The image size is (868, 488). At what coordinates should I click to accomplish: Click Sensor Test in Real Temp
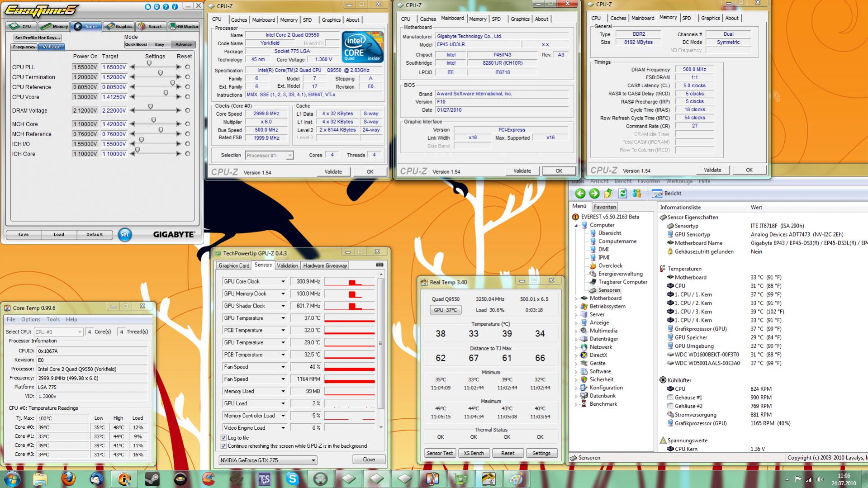[440, 453]
